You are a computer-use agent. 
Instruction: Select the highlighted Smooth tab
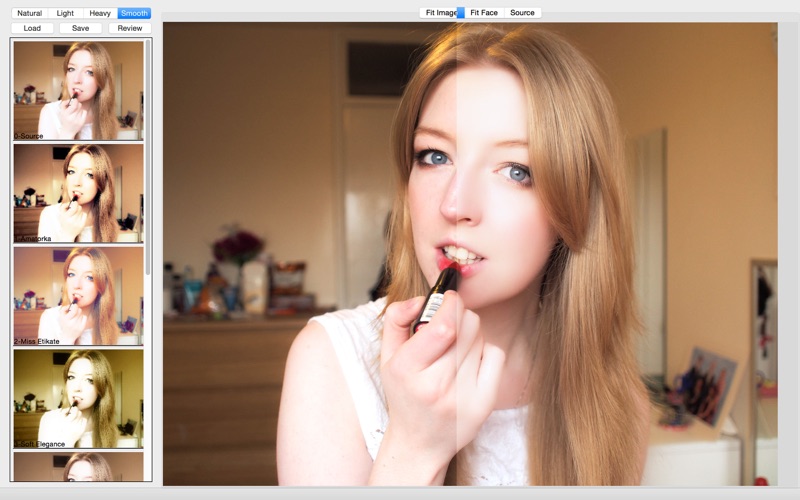pos(135,13)
